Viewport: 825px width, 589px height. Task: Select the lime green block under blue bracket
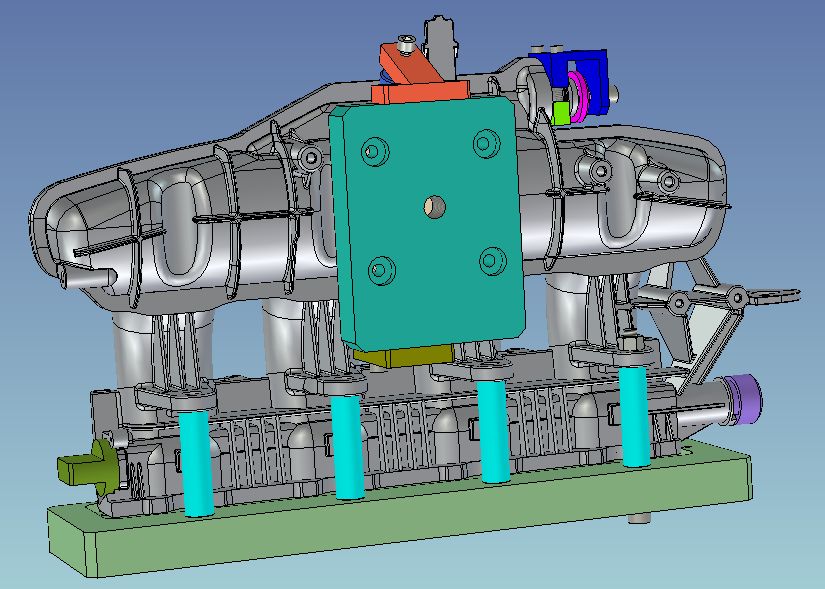[x=561, y=113]
